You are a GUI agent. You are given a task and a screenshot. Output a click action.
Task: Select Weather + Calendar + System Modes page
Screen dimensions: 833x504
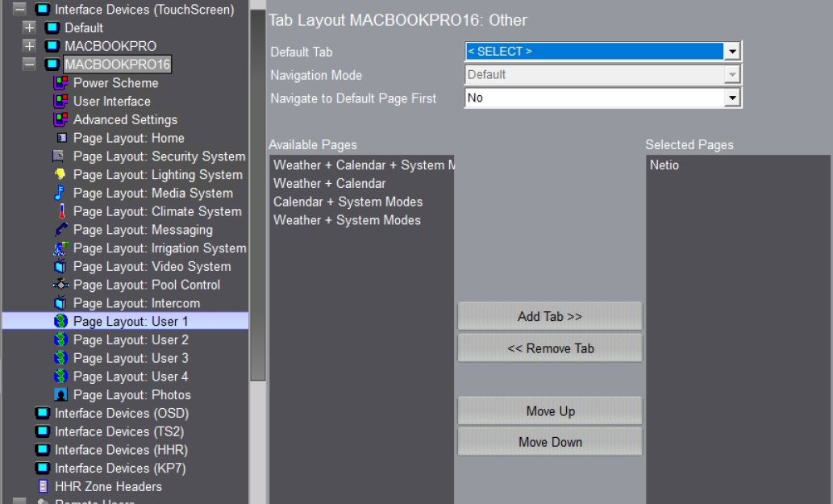coord(362,165)
